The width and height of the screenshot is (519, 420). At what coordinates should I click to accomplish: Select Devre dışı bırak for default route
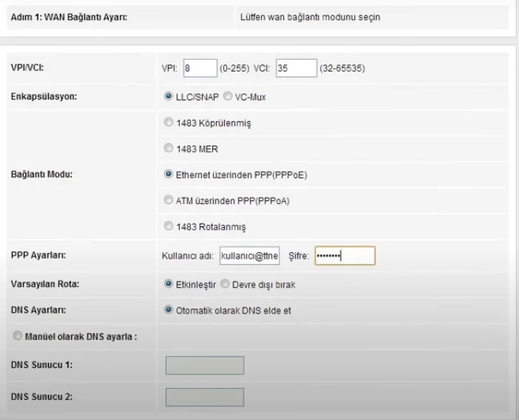228,284
